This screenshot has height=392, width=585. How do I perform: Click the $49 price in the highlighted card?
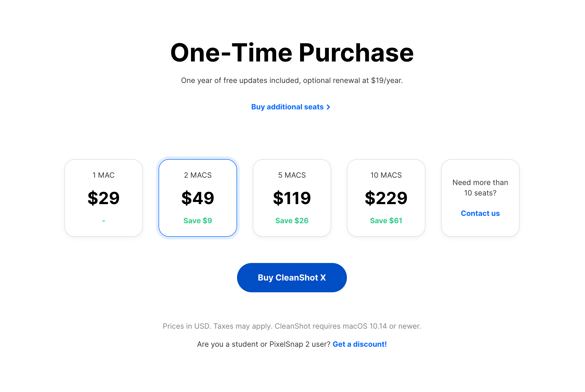tap(198, 198)
